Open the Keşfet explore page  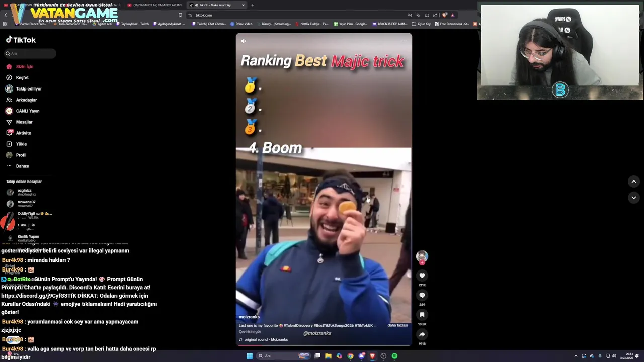[18, 77]
